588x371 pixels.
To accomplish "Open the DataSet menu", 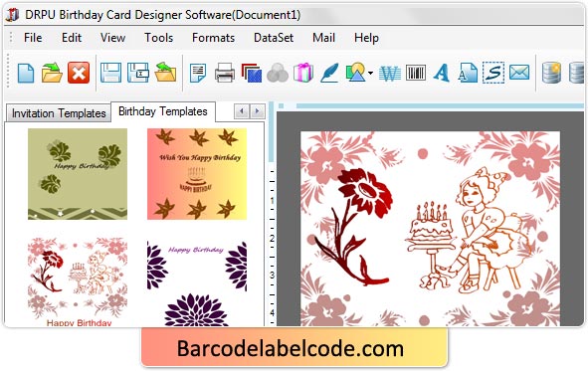I will click(274, 38).
